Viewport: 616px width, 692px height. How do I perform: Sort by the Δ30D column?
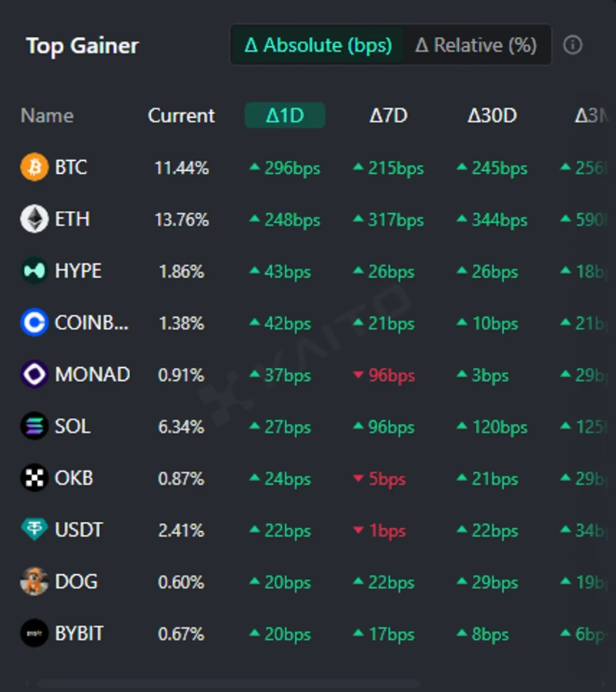pyautogui.click(x=492, y=115)
